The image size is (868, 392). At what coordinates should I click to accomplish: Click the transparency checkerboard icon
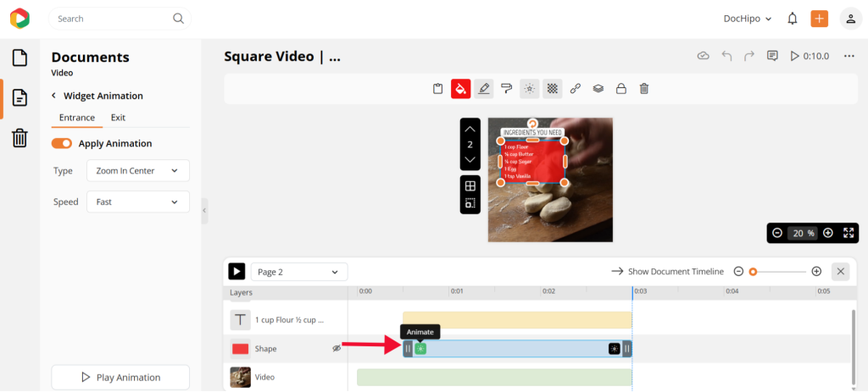[x=553, y=88]
